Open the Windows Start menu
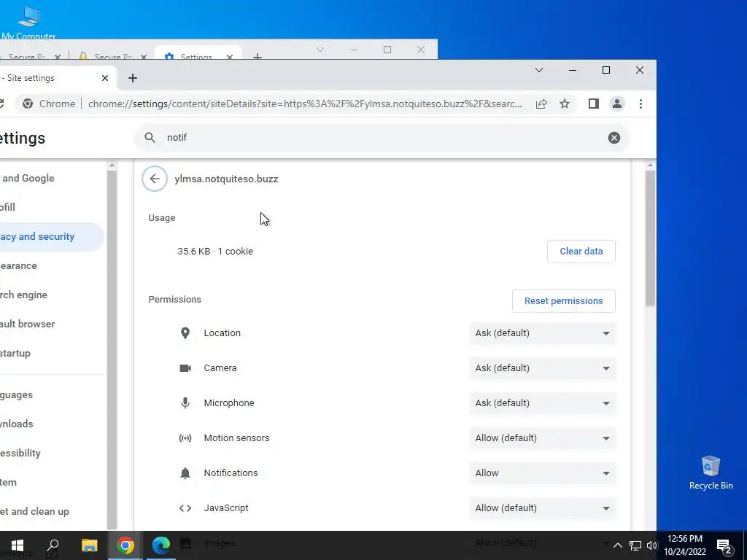This screenshot has height=560, width=747. [x=18, y=545]
